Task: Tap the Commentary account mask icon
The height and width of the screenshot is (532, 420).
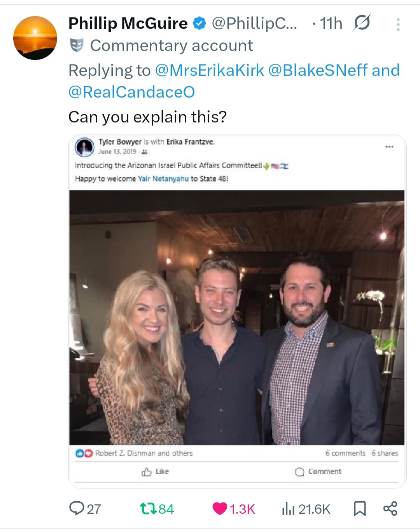Action: click(x=77, y=45)
